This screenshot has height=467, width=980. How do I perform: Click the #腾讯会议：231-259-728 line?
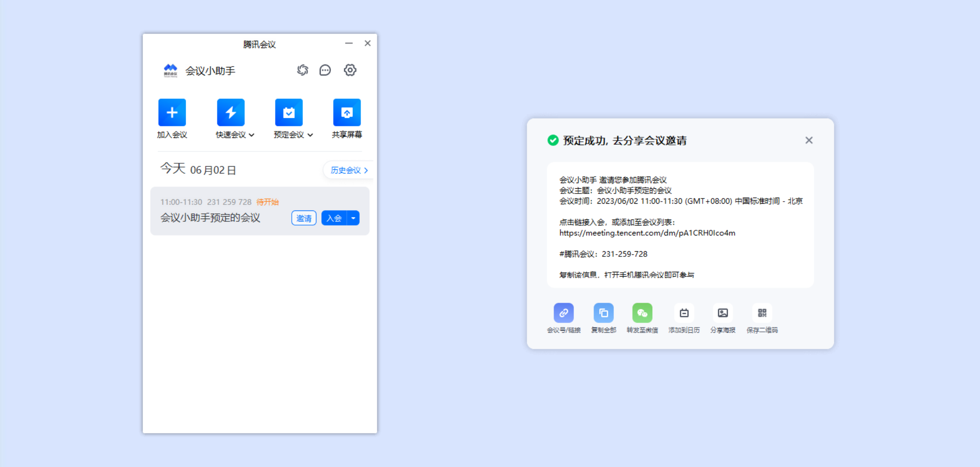[603, 254]
